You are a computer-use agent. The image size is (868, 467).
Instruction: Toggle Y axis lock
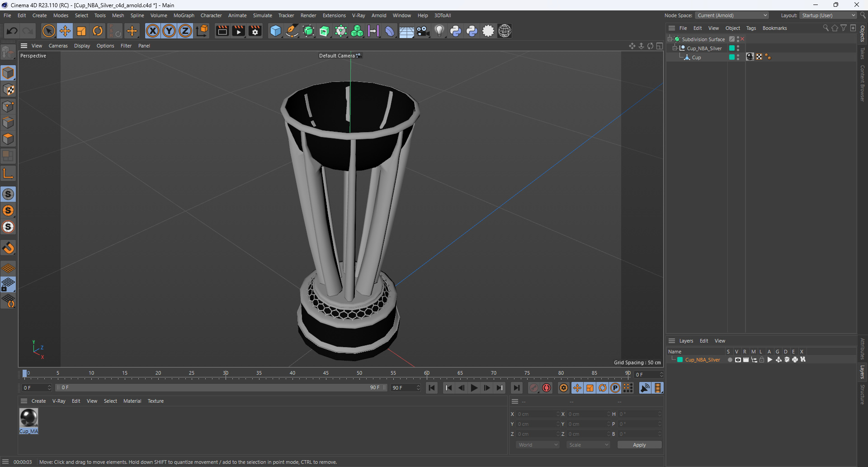169,31
